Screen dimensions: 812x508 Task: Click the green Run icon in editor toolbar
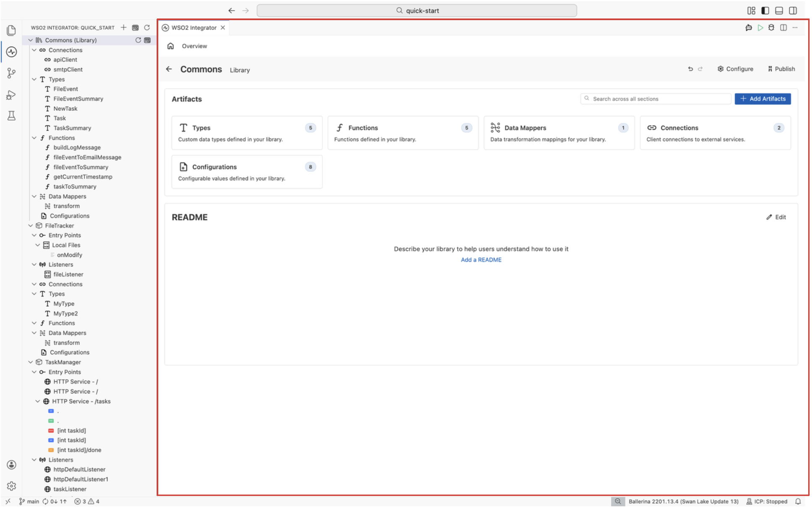[760, 28]
